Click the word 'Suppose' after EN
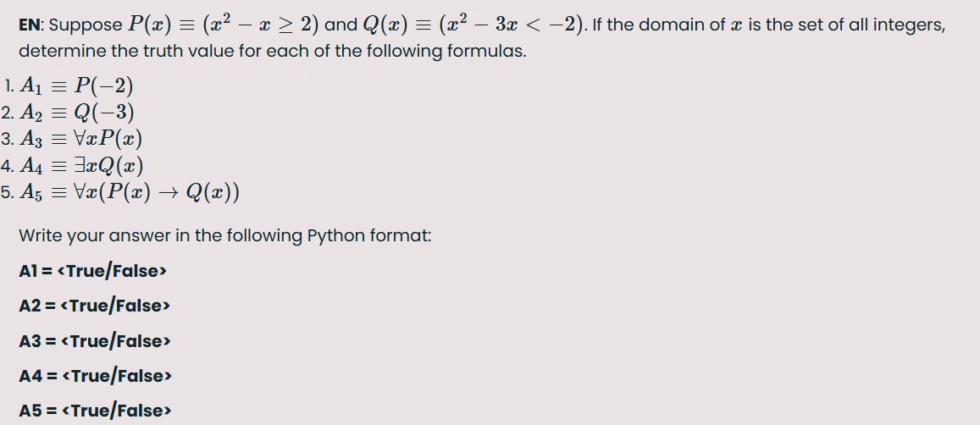The height and width of the screenshot is (425, 980). point(86,25)
